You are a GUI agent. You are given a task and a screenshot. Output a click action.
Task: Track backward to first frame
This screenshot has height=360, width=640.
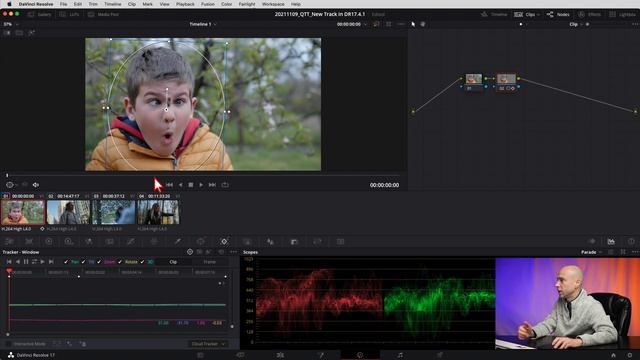tap(9, 262)
